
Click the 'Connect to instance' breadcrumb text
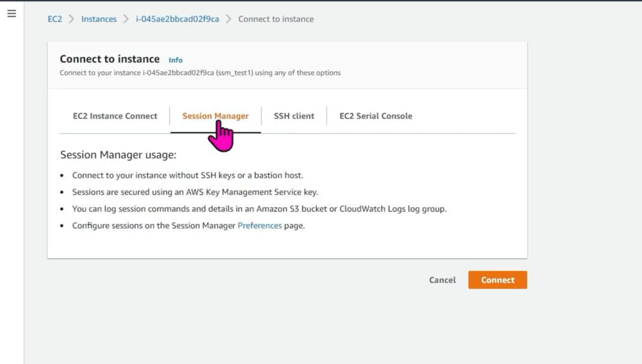pos(276,19)
